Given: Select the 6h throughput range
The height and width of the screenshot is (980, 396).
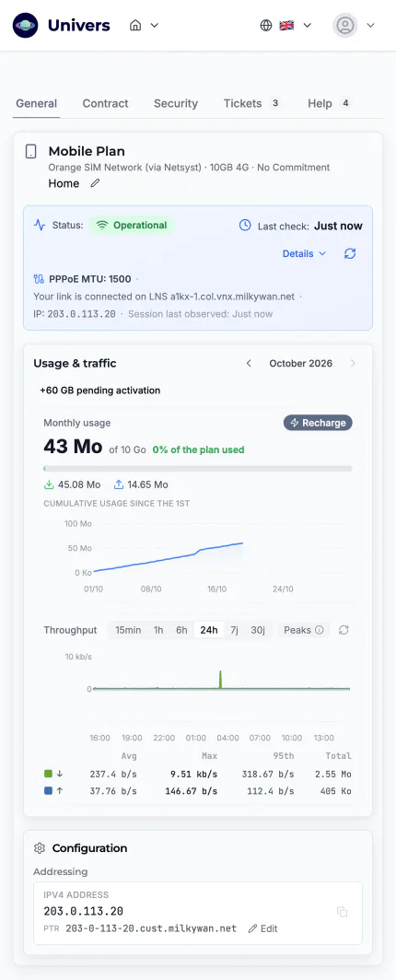Looking at the screenshot, I should pyautogui.click(x=181, y=630).
